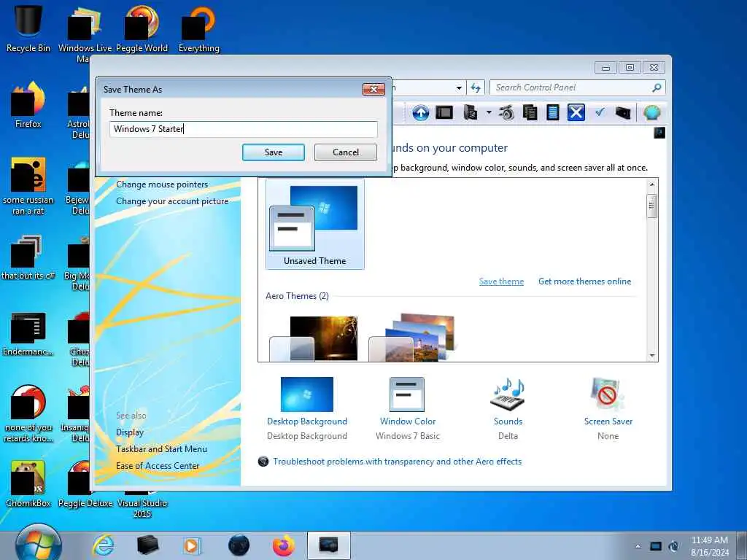This screenshot has height=560, width=747.
Task: Click the black box icon after the checkmark
Action: [623, 113]
